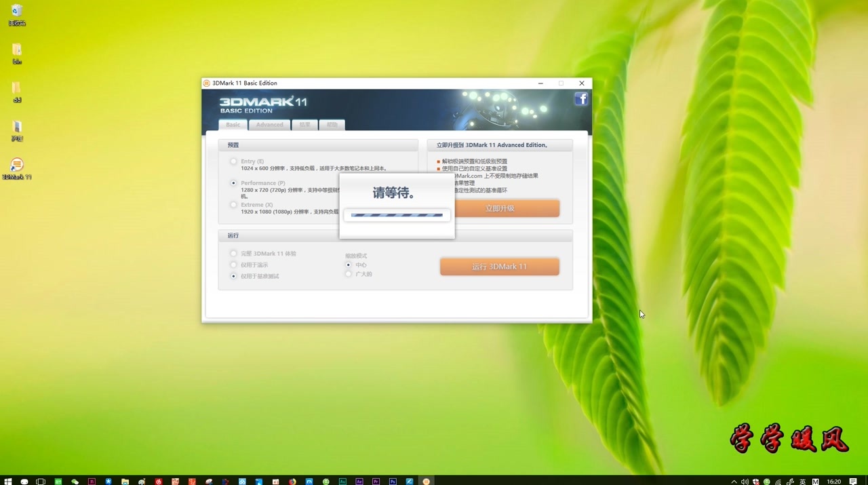Show hidden system tray icons
The image size is (868, 485).
click(734, 482)
